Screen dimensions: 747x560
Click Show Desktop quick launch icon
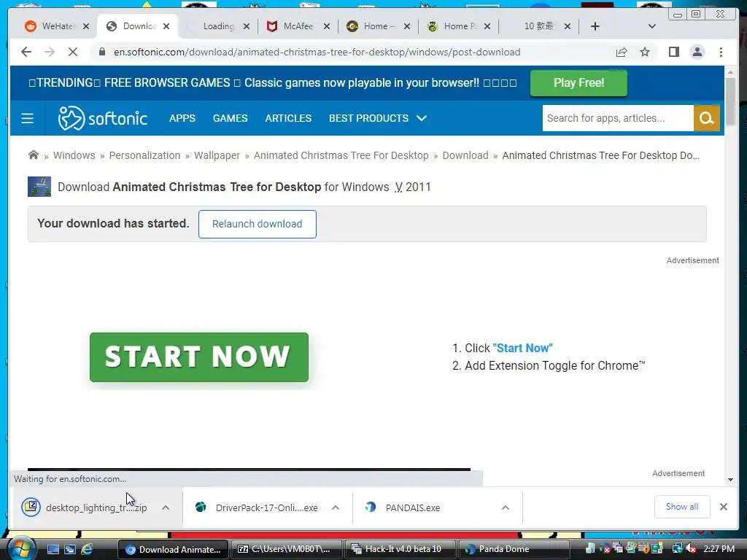pos(53,550)
